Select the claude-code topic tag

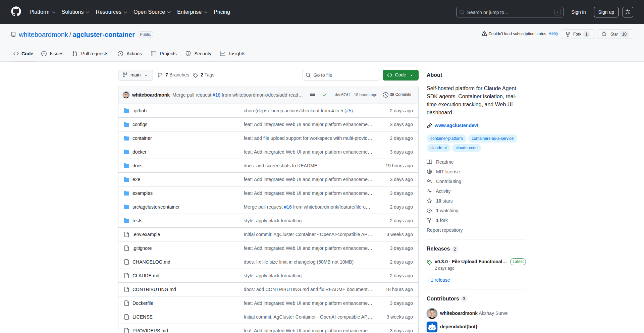coord(466,148)
